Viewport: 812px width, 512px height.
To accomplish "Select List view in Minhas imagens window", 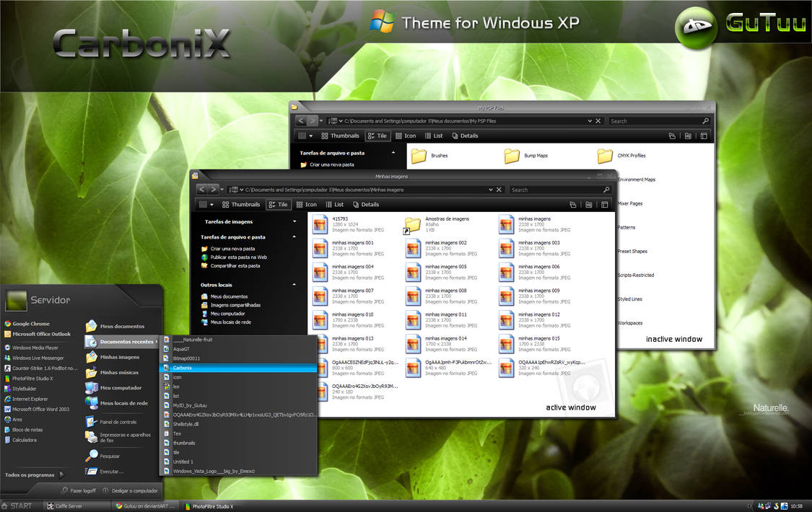I will coord(334,205).
